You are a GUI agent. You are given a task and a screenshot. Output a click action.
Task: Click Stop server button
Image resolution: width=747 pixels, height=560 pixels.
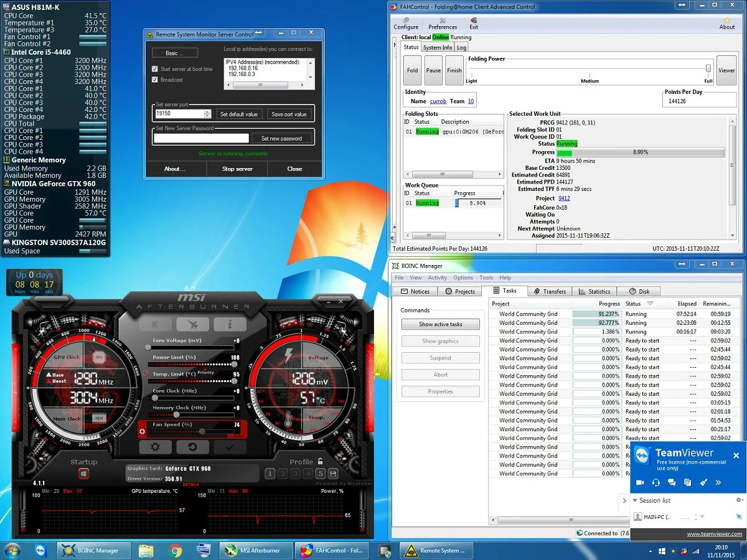tap(237, 169)
